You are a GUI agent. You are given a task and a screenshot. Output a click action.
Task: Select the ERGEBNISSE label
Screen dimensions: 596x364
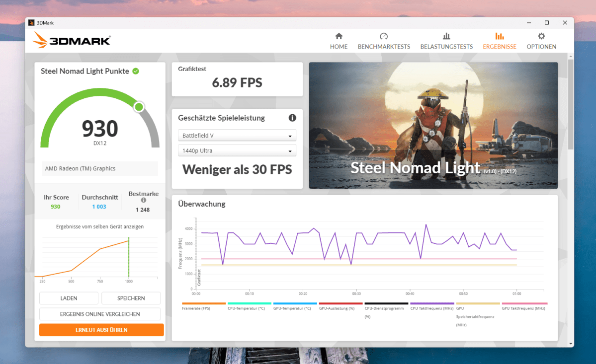tap(500, 47)
